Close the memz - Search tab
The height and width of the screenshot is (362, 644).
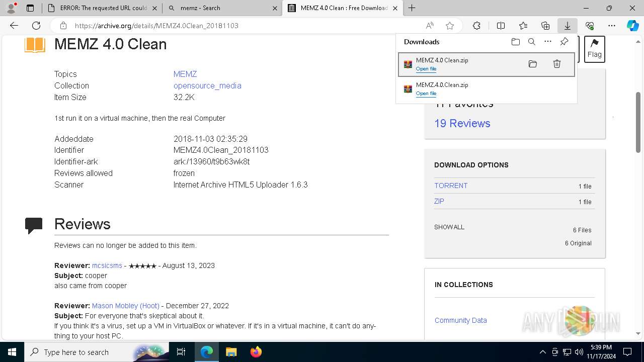click(275, 8)
